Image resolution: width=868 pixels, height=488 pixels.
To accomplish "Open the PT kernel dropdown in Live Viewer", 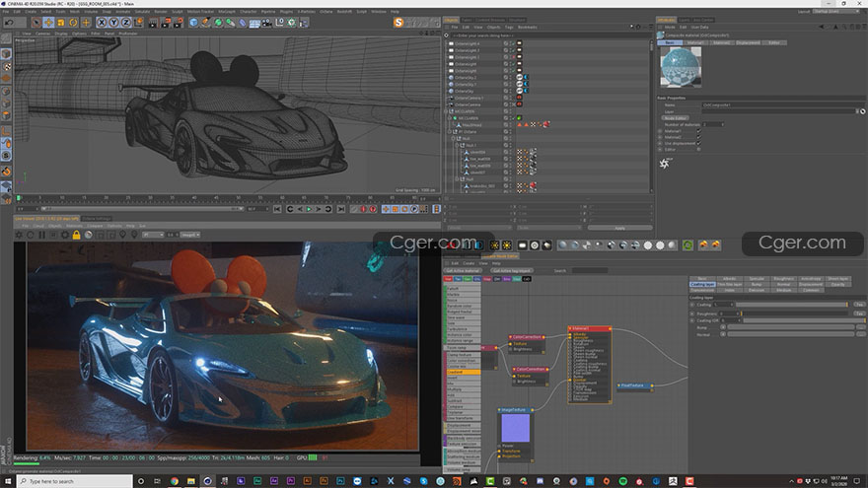I will 153,235.
